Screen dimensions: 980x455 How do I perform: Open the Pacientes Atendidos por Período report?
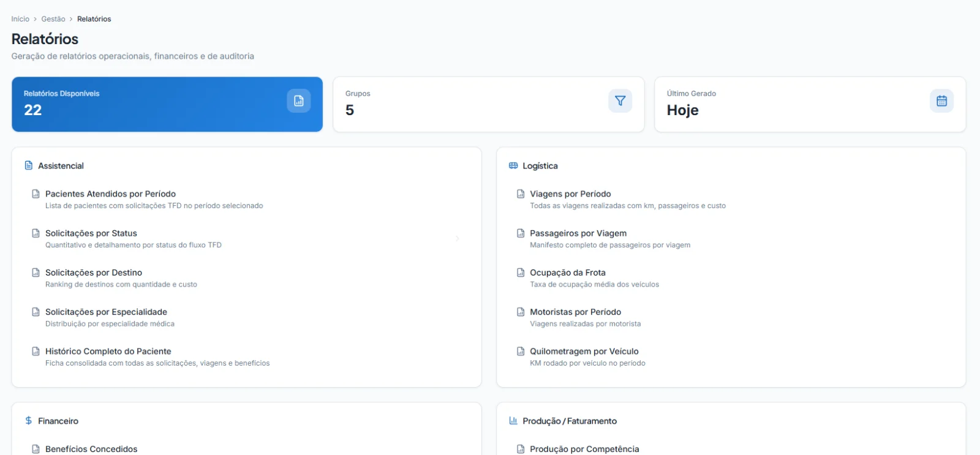coord(247,200)
